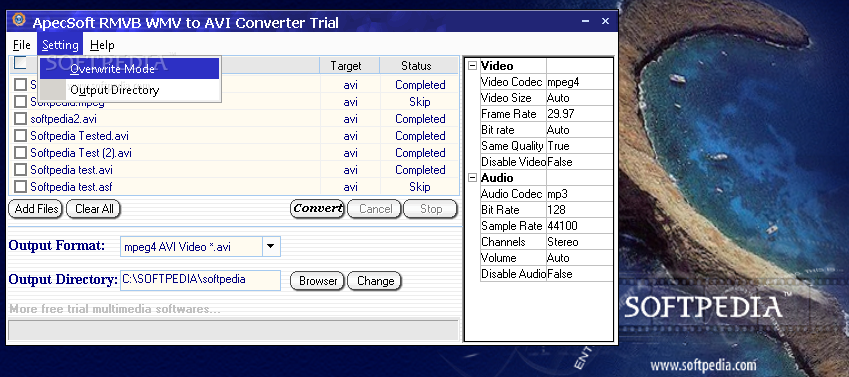Click the Channels value Stereo

579,242
